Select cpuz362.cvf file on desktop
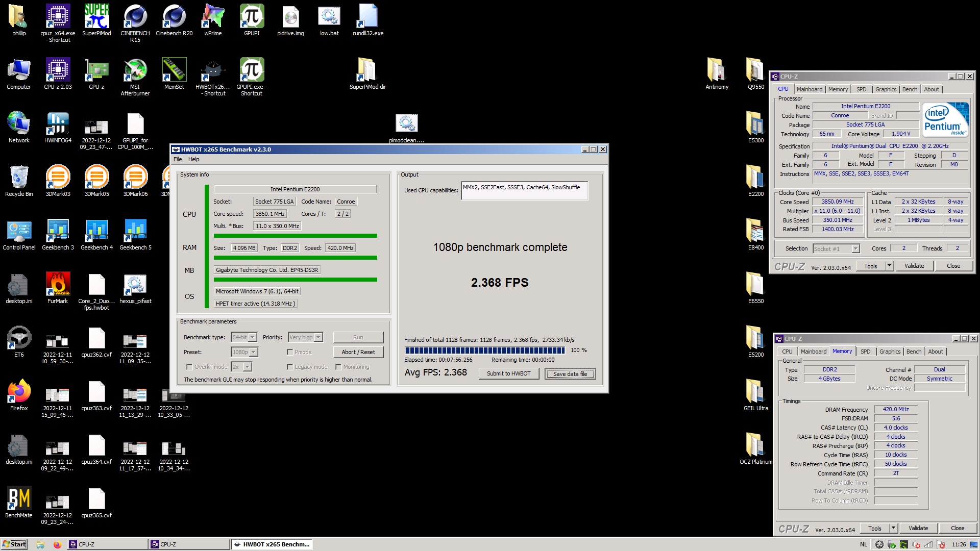980x551 pixels. 96,342
